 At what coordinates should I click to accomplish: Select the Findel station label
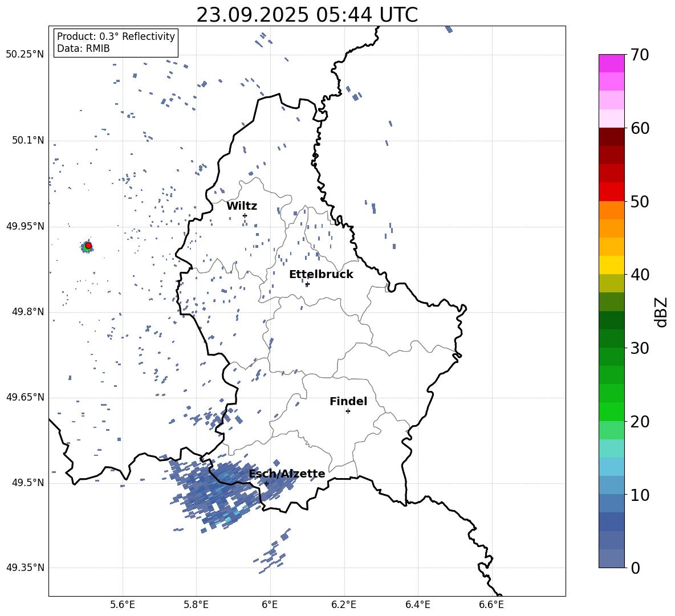point(348,401)
